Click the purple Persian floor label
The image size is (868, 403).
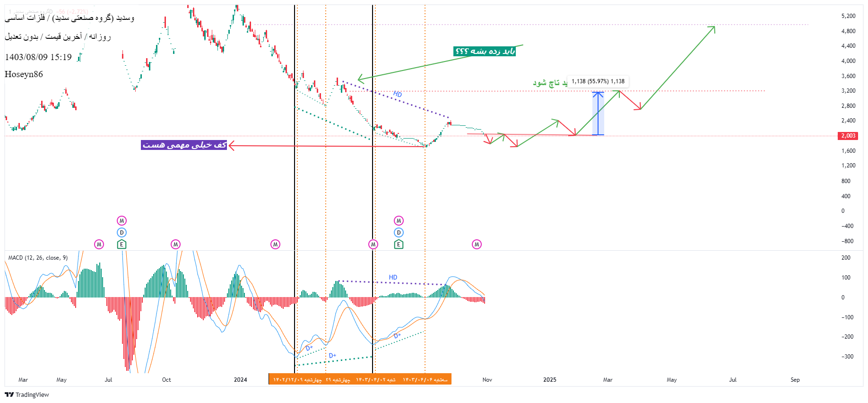(184, 145)
